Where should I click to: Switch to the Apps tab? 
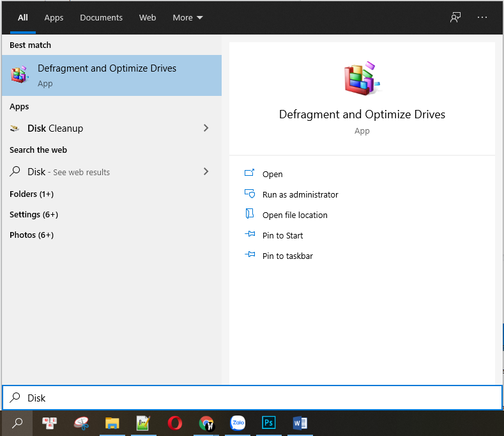(x=54, y=17)
